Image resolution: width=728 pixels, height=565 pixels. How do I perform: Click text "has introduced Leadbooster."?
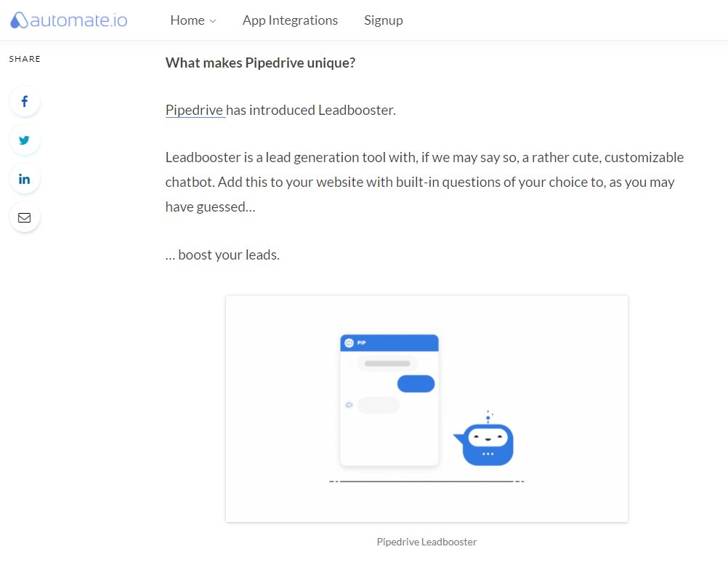point(311,110)
